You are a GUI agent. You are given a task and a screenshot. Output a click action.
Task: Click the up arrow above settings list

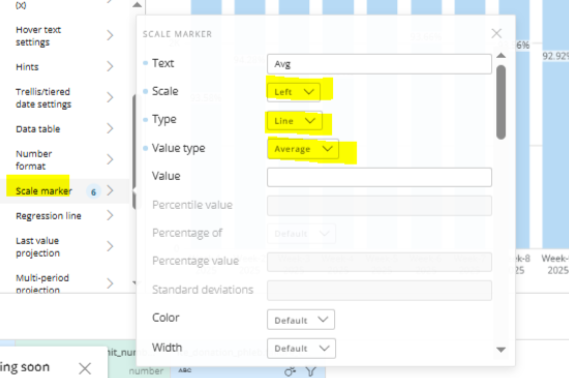[137, 5]
